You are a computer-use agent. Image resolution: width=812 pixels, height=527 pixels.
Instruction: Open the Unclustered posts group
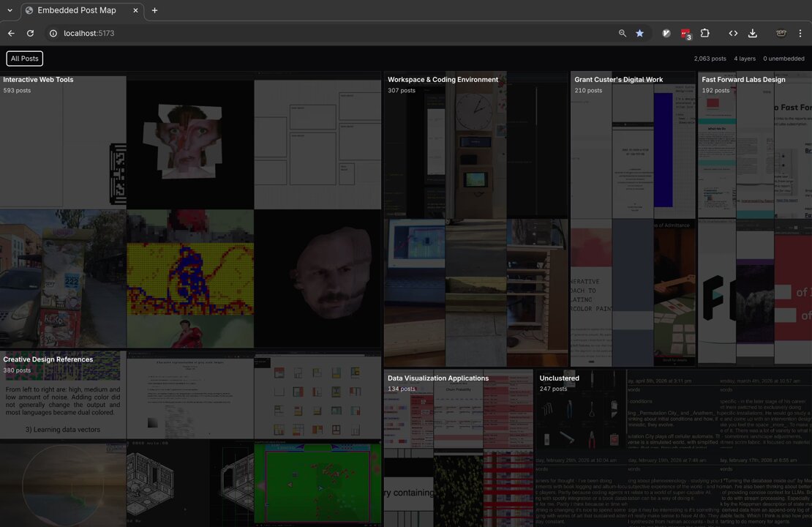(560, 378)
